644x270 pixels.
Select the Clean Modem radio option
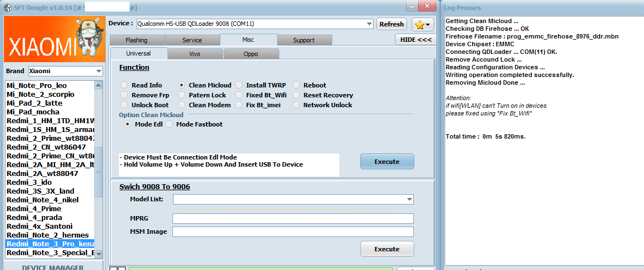pyautogui.click(x=181, y=105)
